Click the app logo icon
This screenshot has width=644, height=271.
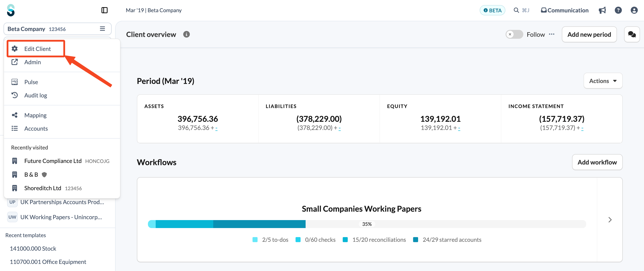click(11, 10)
